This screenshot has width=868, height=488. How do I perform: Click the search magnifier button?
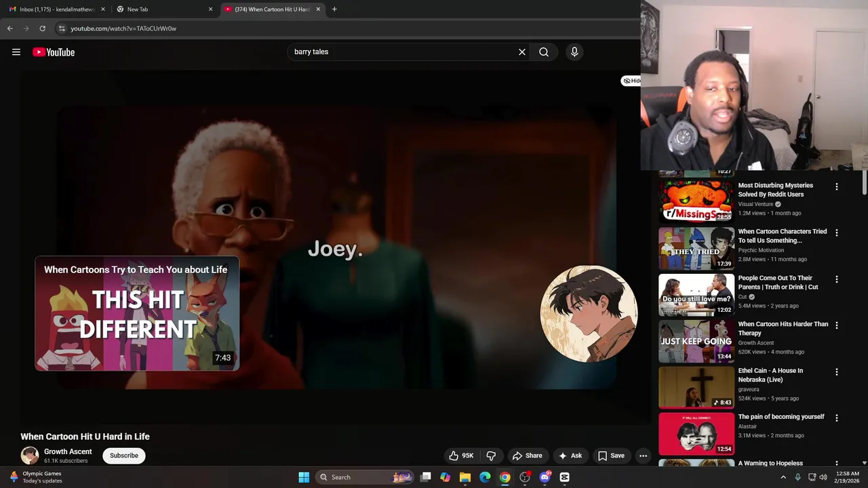[544, 52]
